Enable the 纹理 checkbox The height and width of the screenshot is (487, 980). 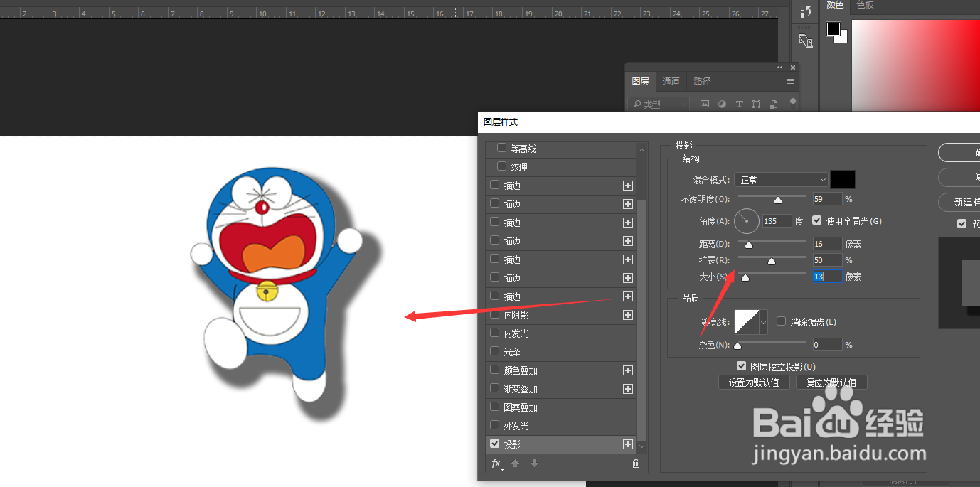pyautogui.click(x=502, y=166)
